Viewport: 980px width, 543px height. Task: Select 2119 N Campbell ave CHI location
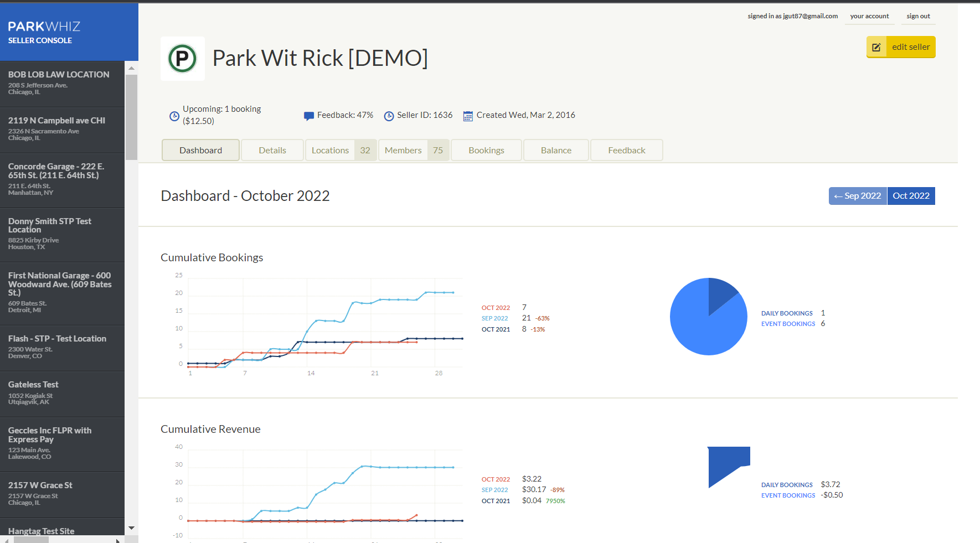62,130
